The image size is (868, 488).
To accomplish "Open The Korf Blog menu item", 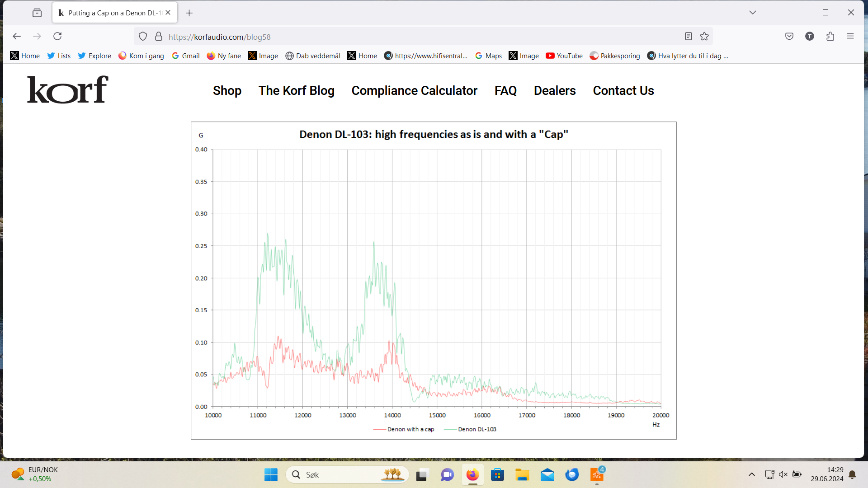I will click(296, 91).
